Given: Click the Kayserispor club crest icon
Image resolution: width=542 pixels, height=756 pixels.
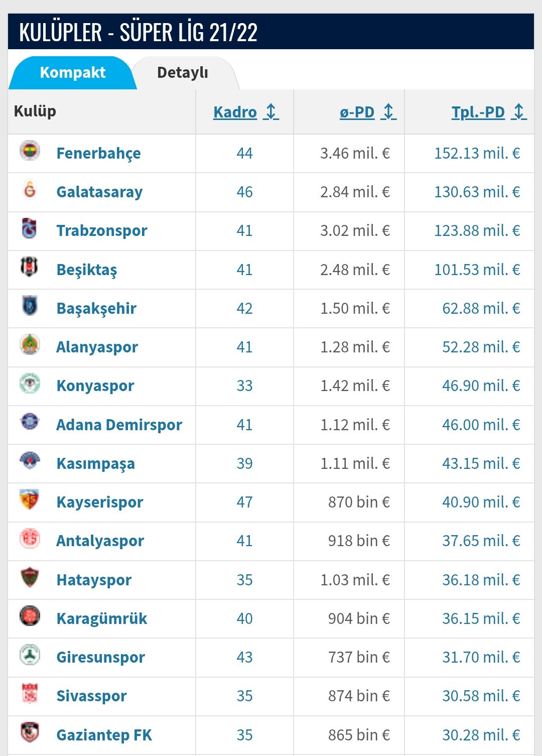Looking at the screenshot, I should (x=30, y=499).
